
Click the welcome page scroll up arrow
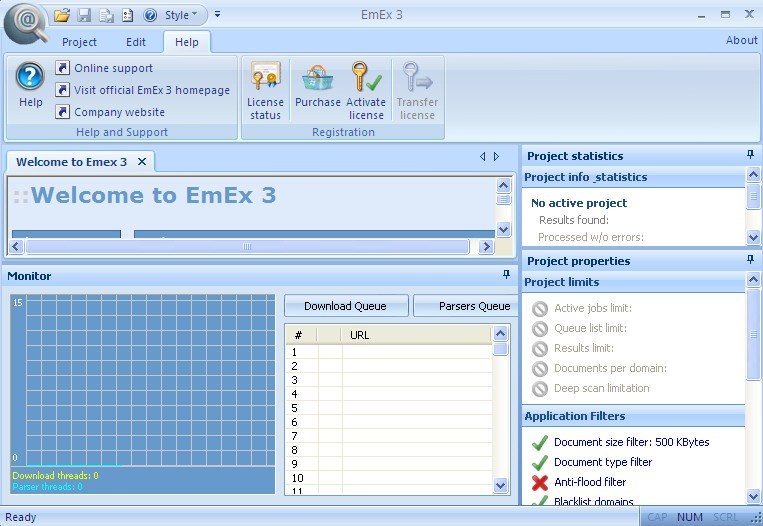(x=503, y=185)
